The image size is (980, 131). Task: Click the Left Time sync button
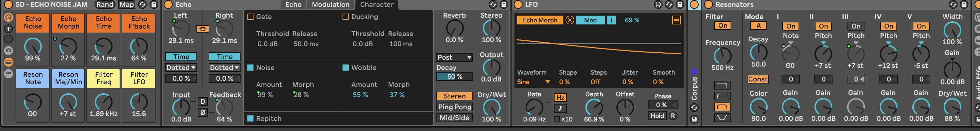(181, 57)
